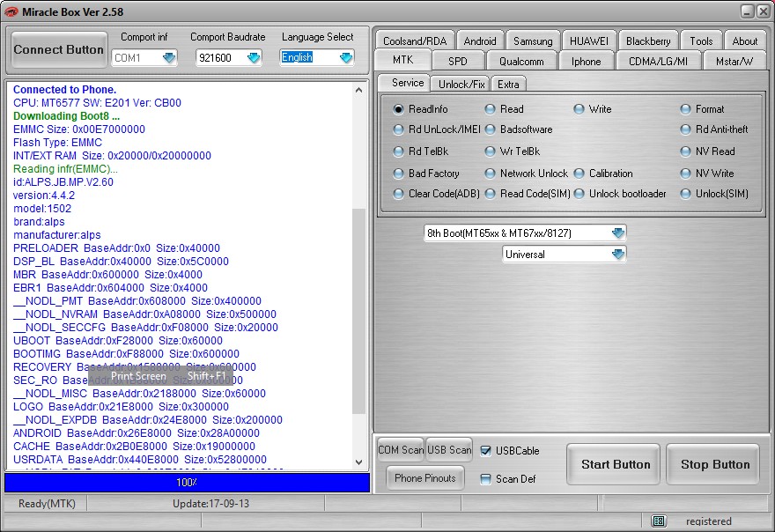This screenshot has width=775, height=532.
Task: Click log line 'EMMC Size: 0x00E7000000'
Action: pos(79,129)
